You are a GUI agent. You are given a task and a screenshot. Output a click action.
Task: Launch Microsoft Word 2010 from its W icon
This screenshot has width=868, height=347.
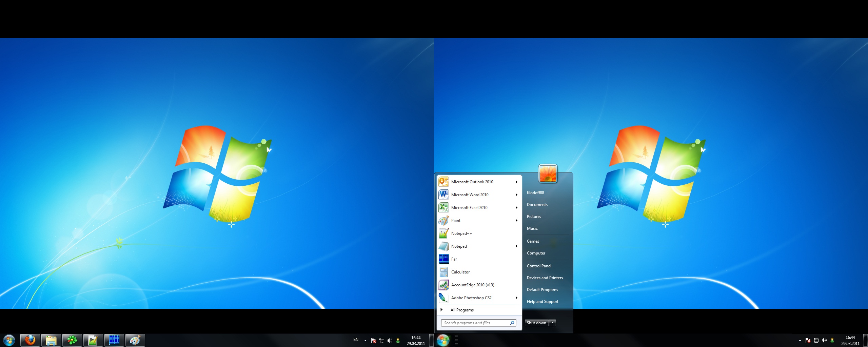click(x=443, y=195)
